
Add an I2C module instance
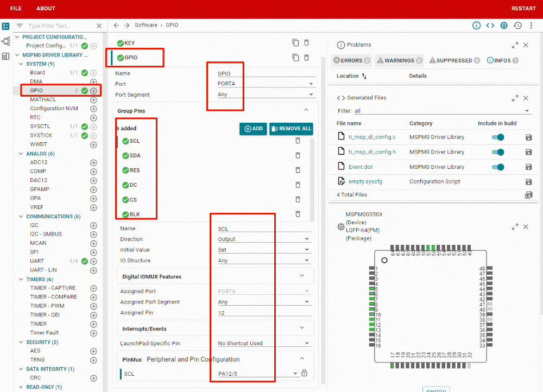point(93,225)
